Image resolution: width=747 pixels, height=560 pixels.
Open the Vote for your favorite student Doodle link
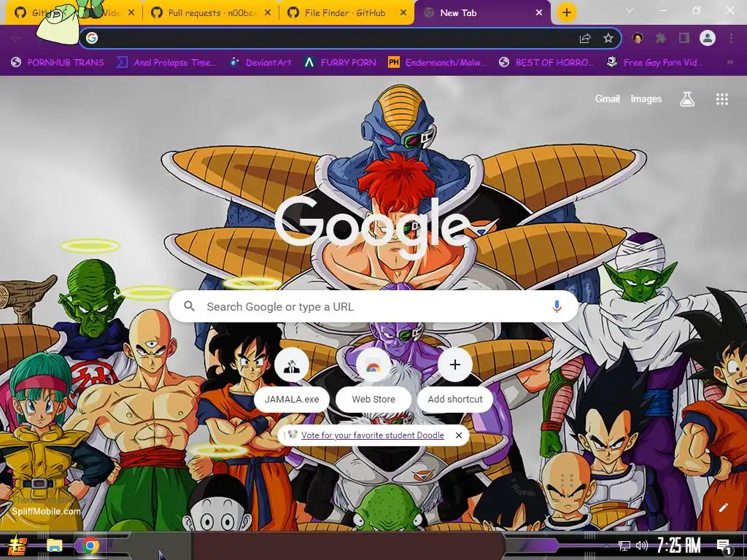click(373, 435)
